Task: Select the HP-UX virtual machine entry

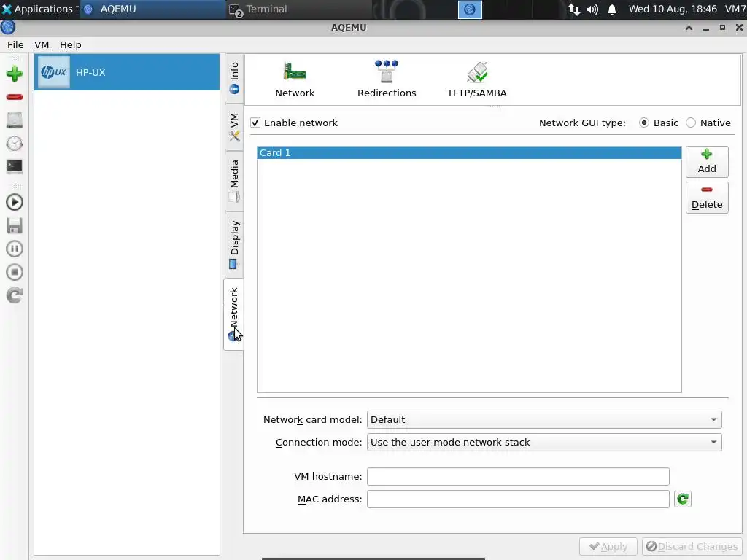Action: point(127,72)
